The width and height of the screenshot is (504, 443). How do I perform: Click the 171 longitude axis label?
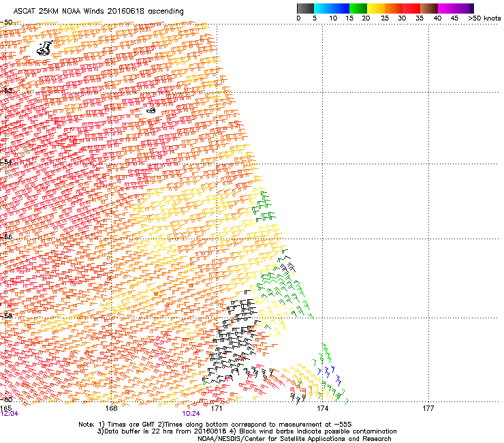click(x=217, y=408)
